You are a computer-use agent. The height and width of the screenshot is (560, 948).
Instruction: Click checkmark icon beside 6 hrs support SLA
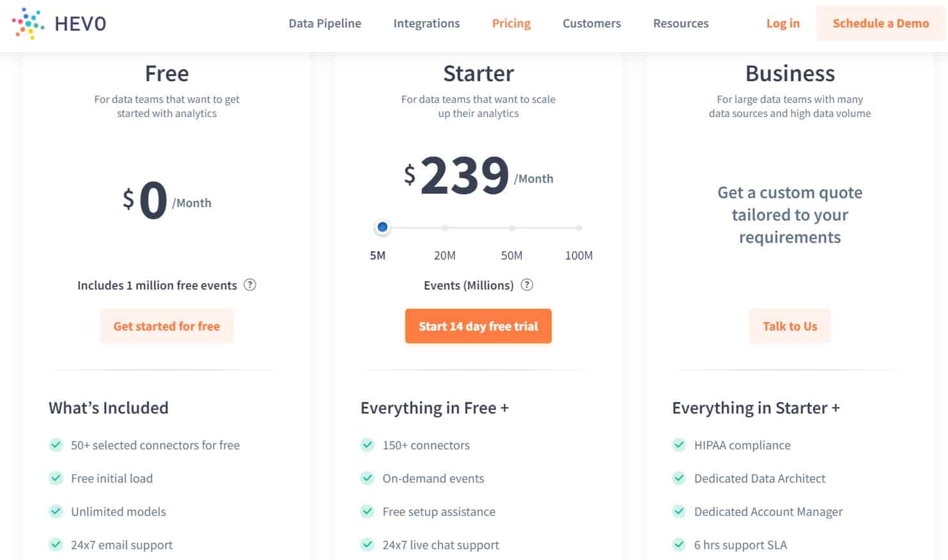tap(679, 545)
